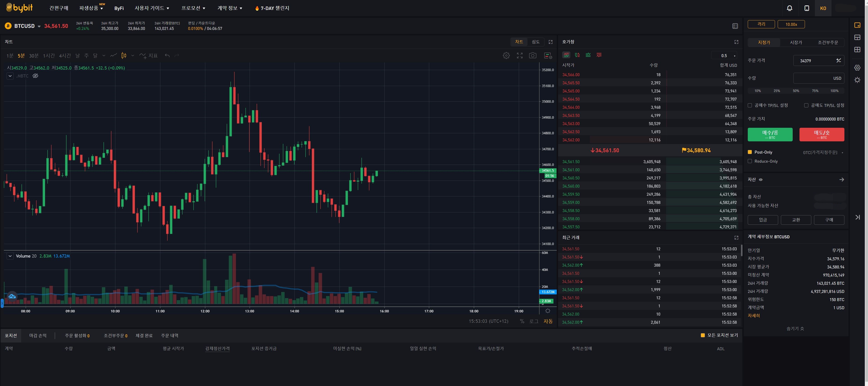This screenshot has height=386, width=868.
Task: Click the green 매수/롱 buy button
Action: (770, 134)
